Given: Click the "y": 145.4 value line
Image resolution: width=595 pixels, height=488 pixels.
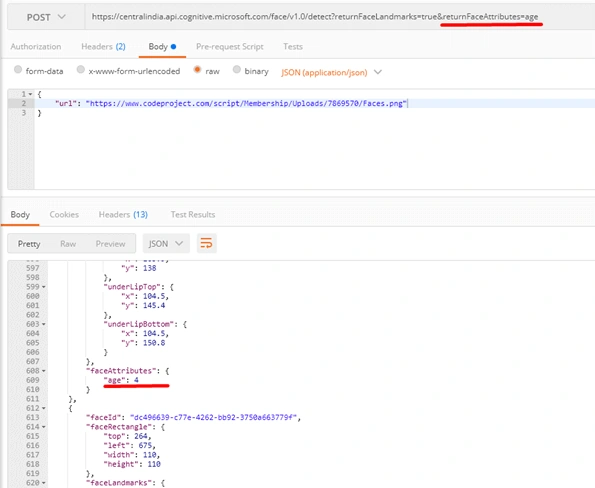Looking at the screenshot, I should 143,305.
